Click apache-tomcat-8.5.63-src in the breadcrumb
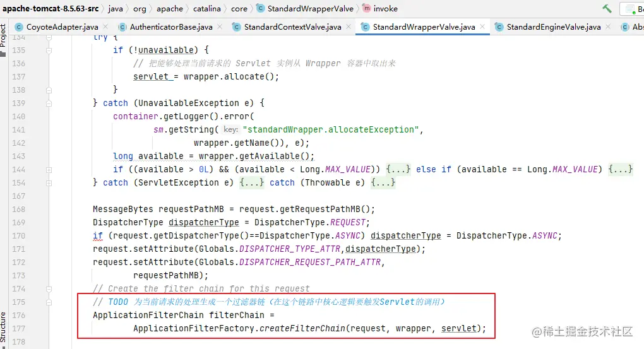 (51, 9)
